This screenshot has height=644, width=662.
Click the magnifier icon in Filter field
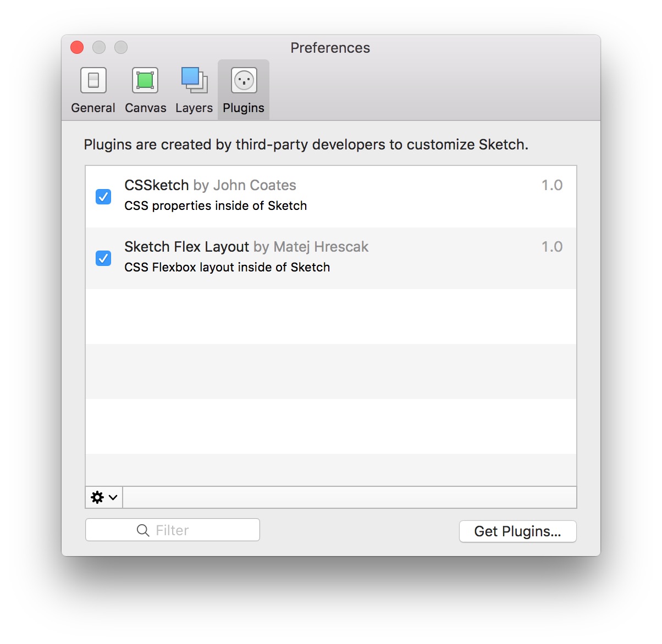(143, 530)
